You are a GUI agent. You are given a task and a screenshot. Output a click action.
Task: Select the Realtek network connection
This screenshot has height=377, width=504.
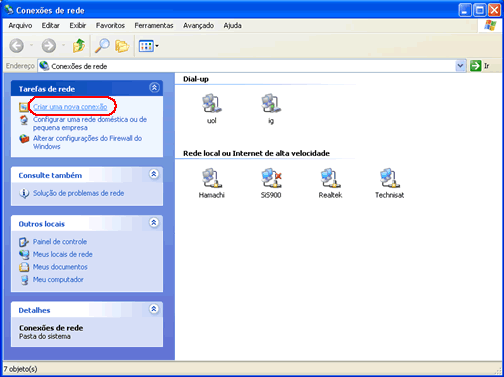[x=330, y=183]
